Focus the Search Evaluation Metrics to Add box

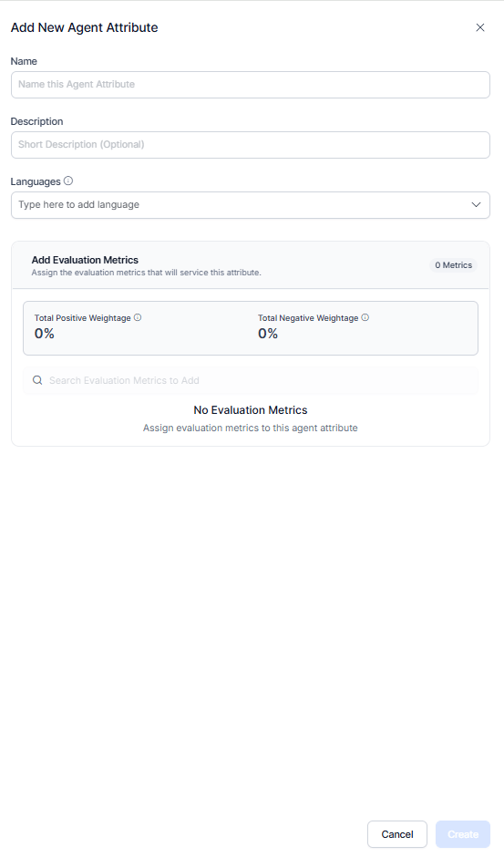[251, 380]
